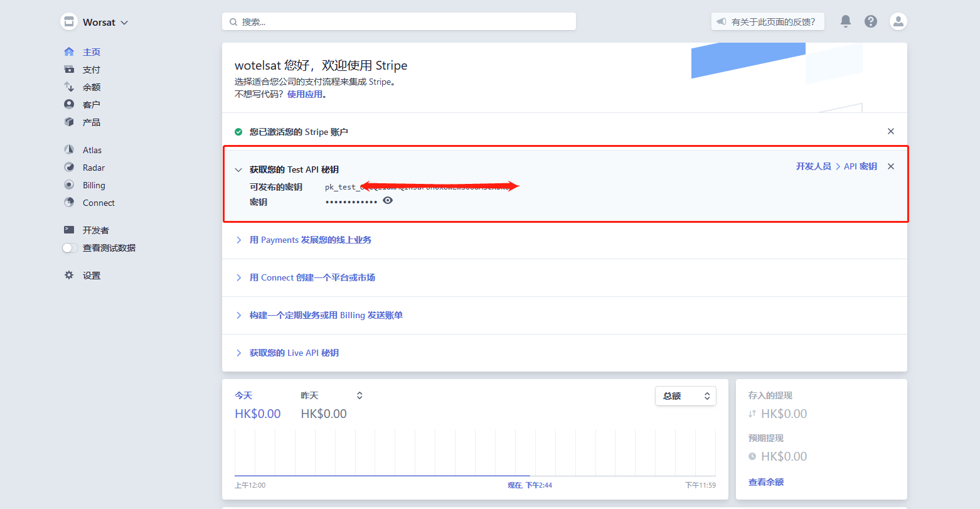This screenshot has width=980, height=509.
Task: Open the notifications bell icon
Action: point(846,21)
